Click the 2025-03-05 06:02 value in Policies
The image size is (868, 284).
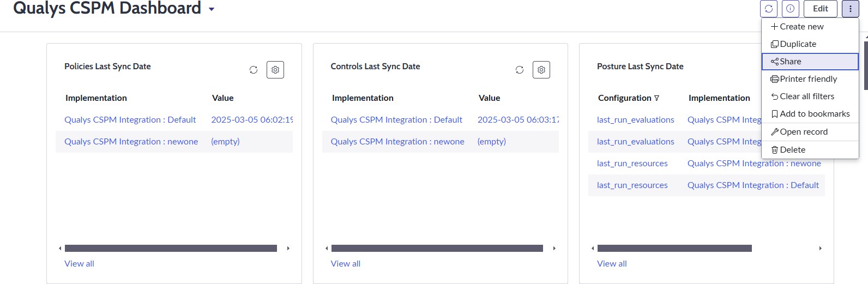pos(252,120)
